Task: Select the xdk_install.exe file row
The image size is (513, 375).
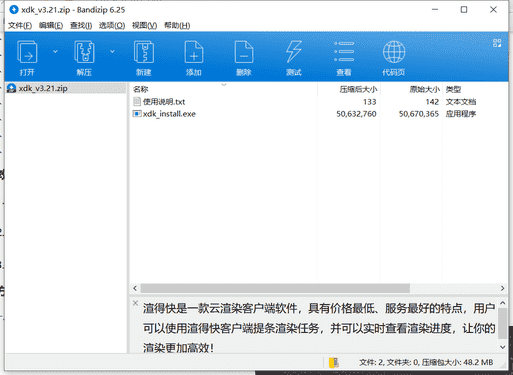Action: pyautogui.click(x=318, y=114)
